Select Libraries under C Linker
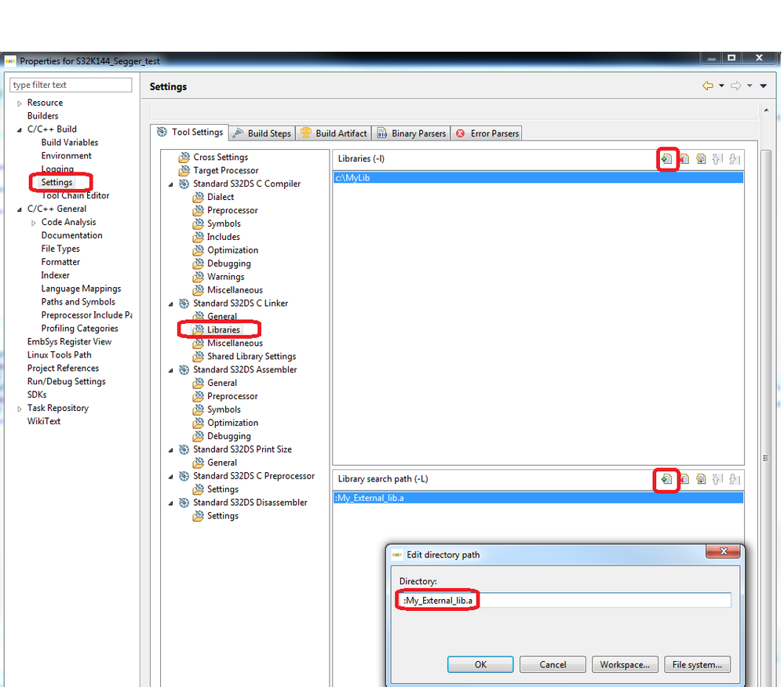This screenshot has height=687, width=784. 224,329
